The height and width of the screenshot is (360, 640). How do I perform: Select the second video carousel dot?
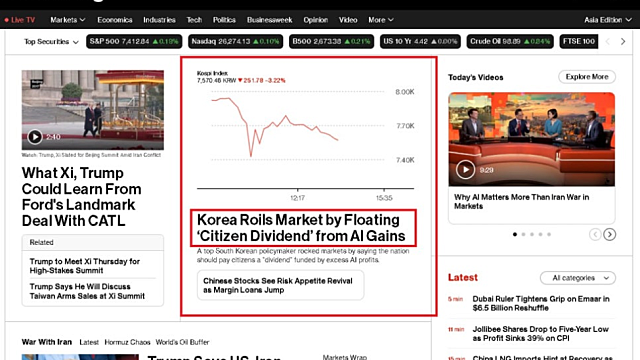coord(523,234)
